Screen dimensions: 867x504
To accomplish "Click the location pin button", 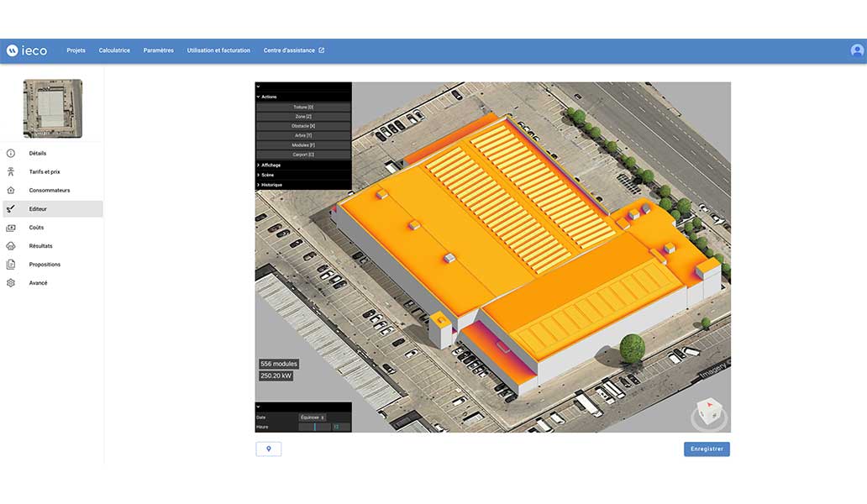I will coord(269,449).
